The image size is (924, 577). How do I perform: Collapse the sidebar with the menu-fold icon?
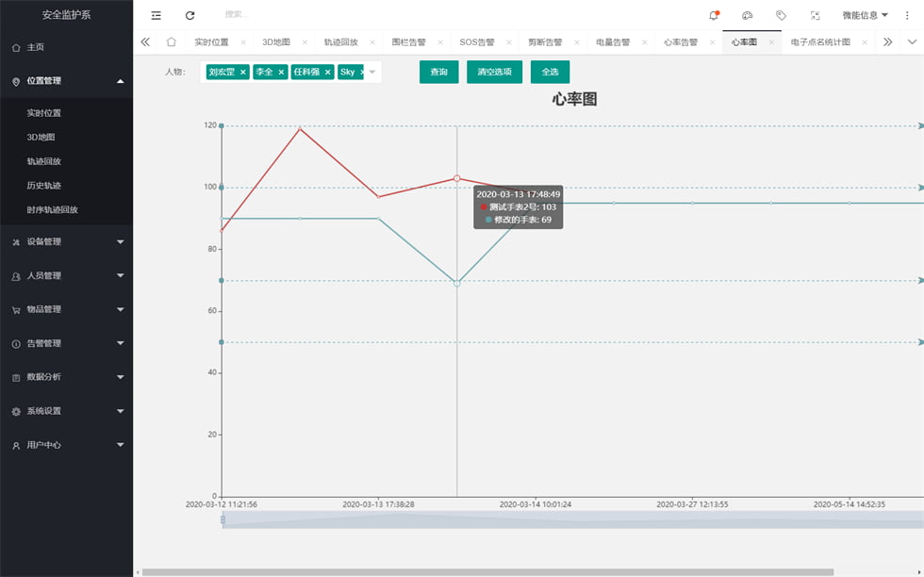(156, 15)
